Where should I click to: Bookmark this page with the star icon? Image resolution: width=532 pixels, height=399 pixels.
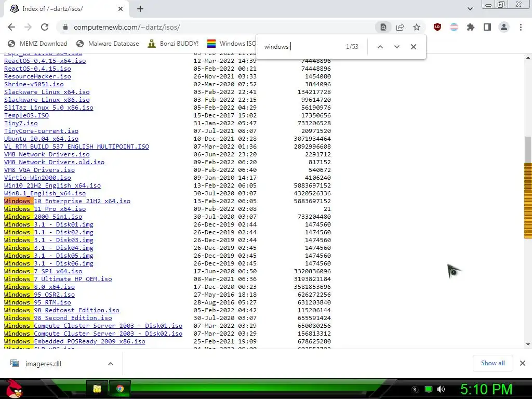point(417,27)
